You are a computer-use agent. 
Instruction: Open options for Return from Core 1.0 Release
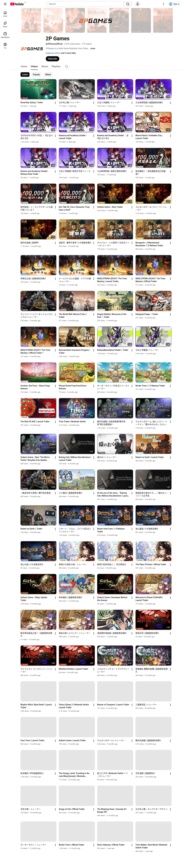pos(132,529)
